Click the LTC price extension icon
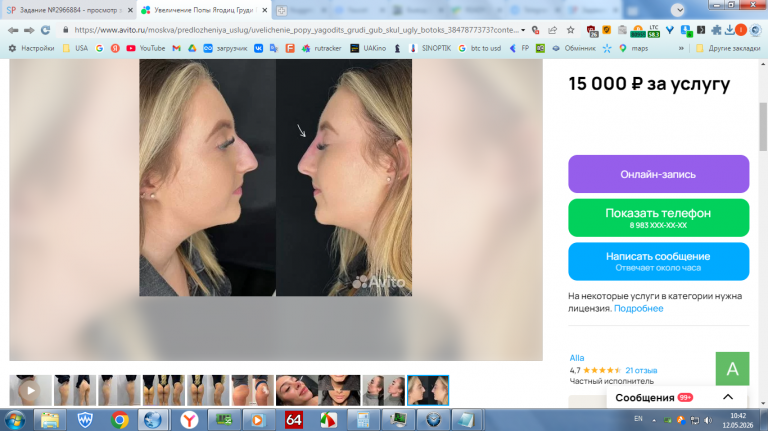 point(654,31)
